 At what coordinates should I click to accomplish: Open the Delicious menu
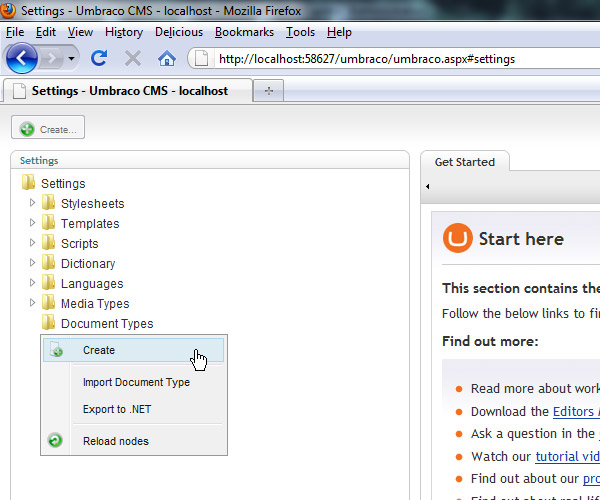179,32
